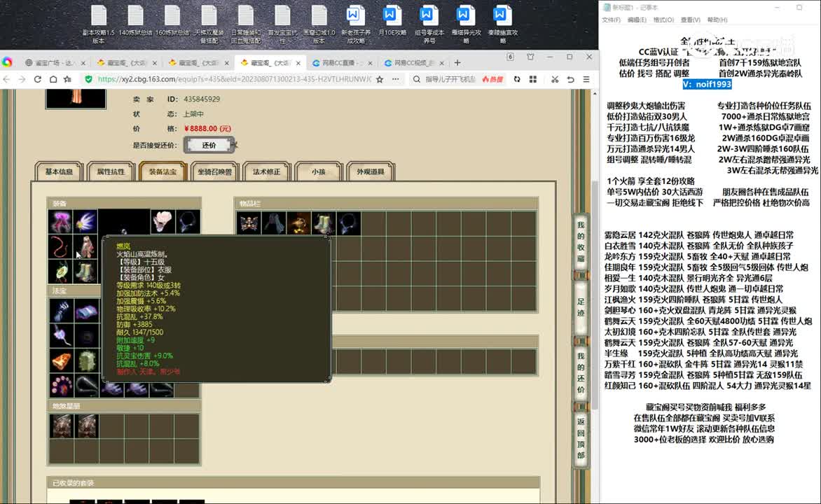
Task: Click the 还价 bargain button
Action: [x=209, y=145]
